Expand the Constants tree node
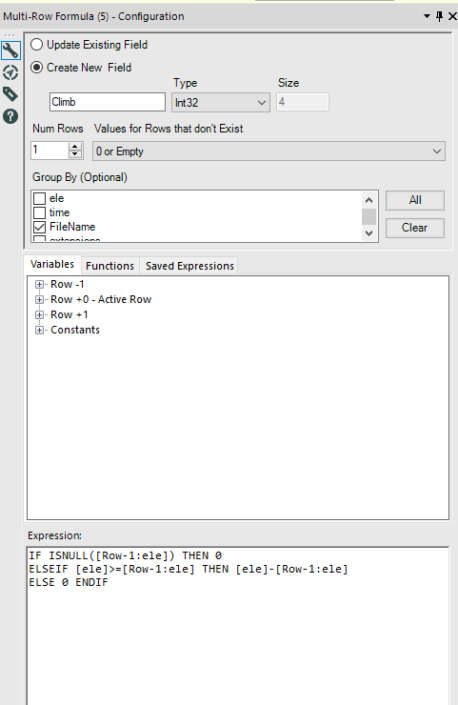Viewport: 458px width, 705px height. pos(40,330)
